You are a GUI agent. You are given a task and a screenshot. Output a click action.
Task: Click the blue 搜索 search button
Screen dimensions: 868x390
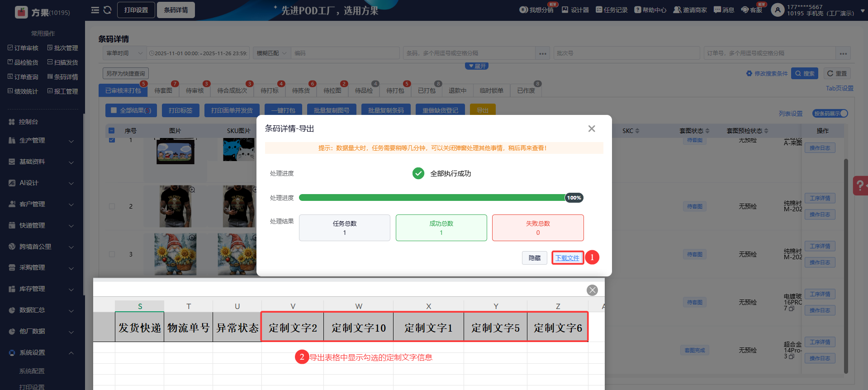805,74
